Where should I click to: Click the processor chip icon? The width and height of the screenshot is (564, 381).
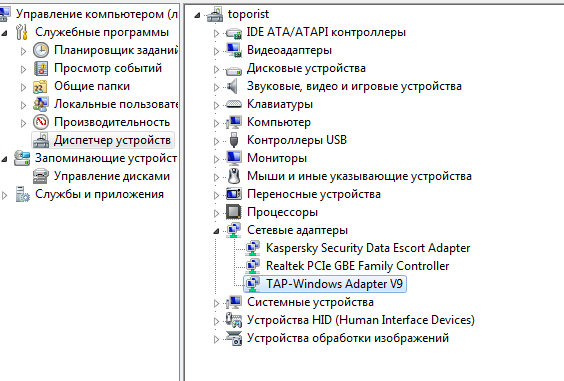pyautogui.click(x=234, y=212)
